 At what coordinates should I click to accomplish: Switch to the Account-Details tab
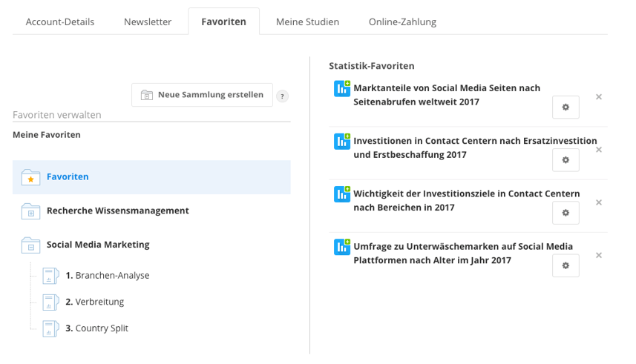point(60,22)
